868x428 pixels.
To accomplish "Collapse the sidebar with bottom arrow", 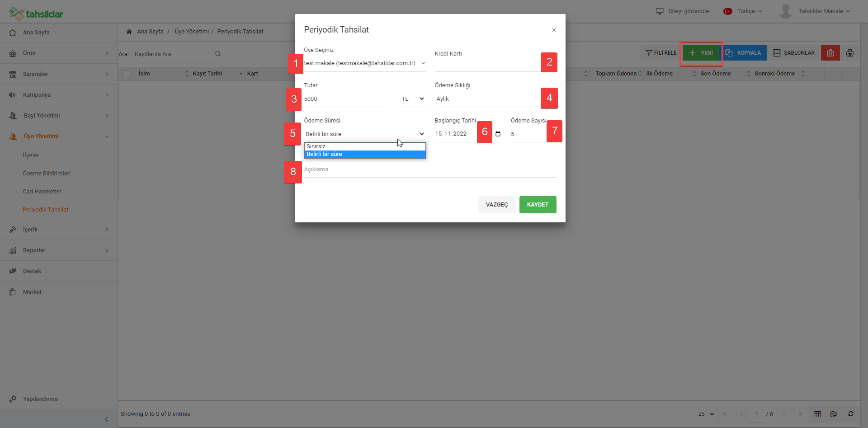I will point(106,419).
